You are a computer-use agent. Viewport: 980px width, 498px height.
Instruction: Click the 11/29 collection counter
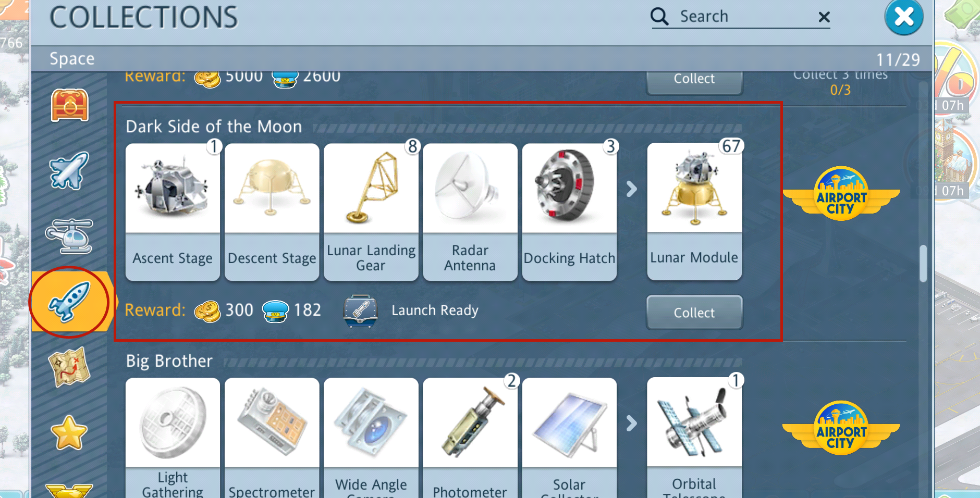tap(898, 59)
